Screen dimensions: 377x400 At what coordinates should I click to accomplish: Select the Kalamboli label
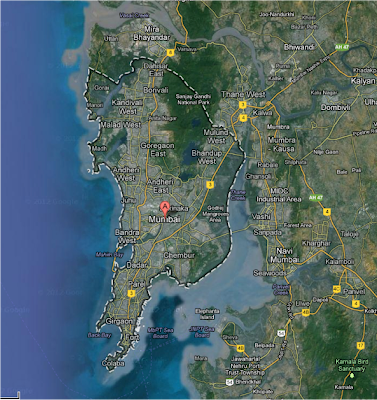[340, 262]
